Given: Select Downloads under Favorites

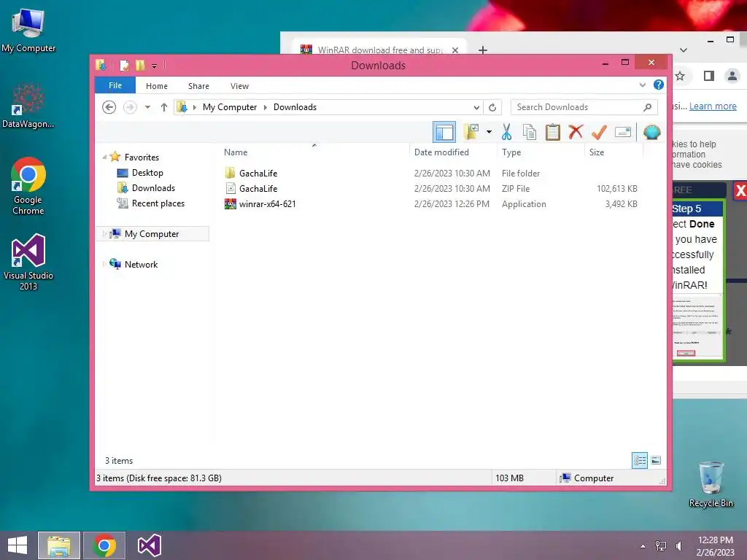Looking at the screenshot, I should [x=153, y=187].
